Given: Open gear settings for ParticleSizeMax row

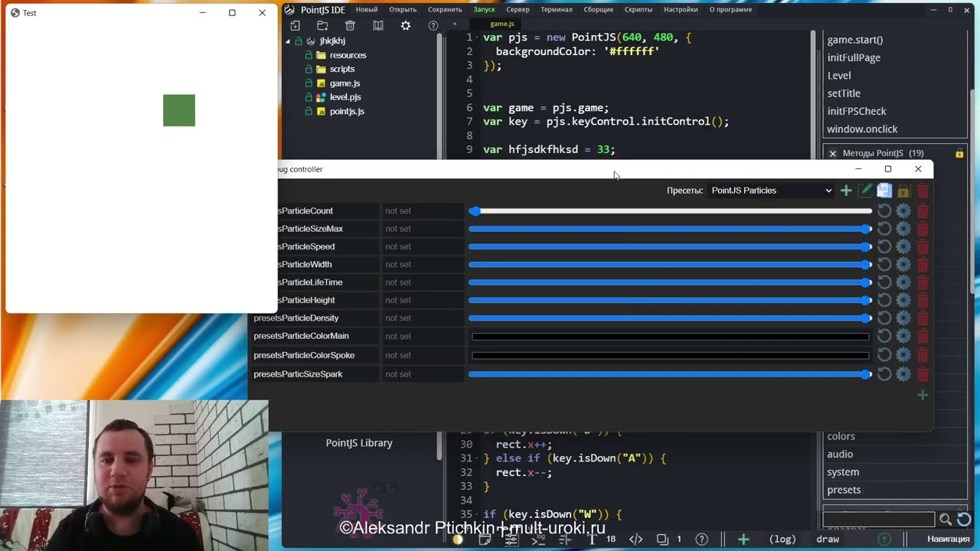Looking at the screenshot, I should coord(903,229).
